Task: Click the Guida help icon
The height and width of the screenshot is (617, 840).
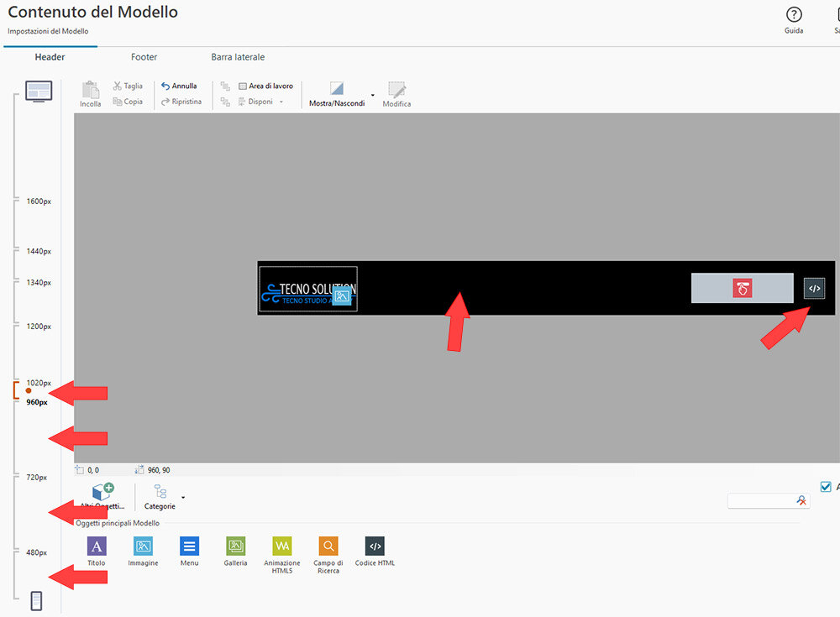Action: click(x=794, y=15)
